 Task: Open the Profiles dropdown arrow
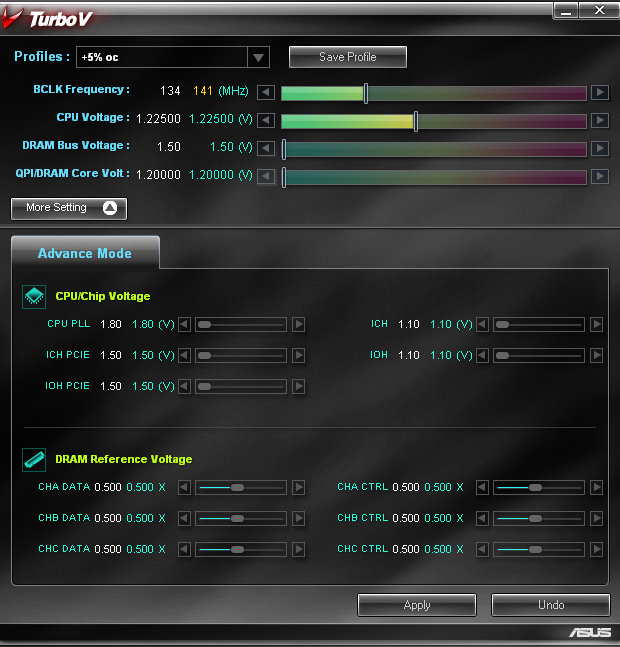coord(259,57)
